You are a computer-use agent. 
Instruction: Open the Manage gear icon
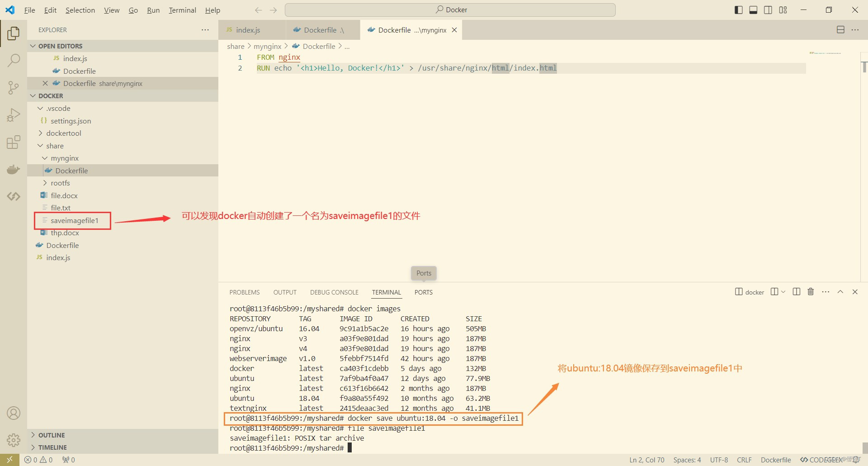click(14, 440)
